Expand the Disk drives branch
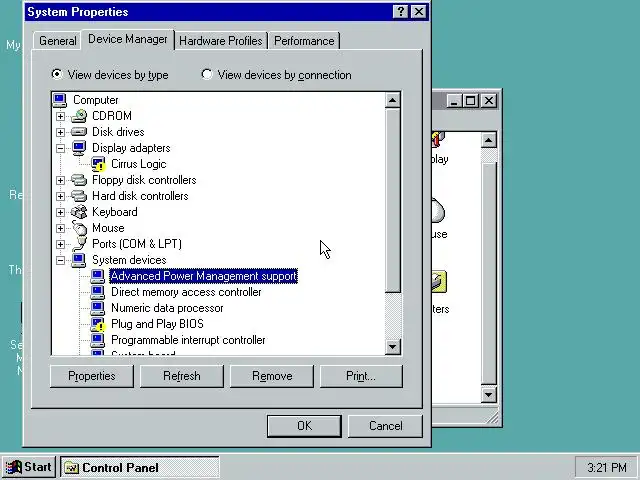 point(60,132)
